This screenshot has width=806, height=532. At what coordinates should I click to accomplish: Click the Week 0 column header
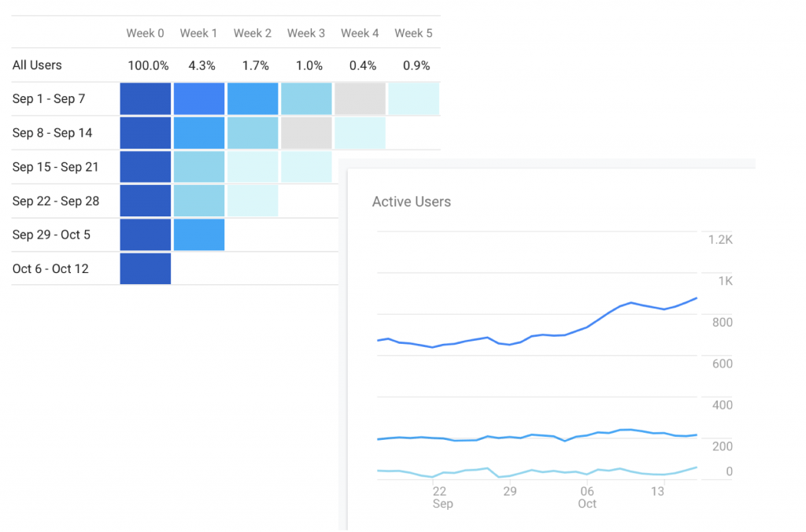point(145,33)
